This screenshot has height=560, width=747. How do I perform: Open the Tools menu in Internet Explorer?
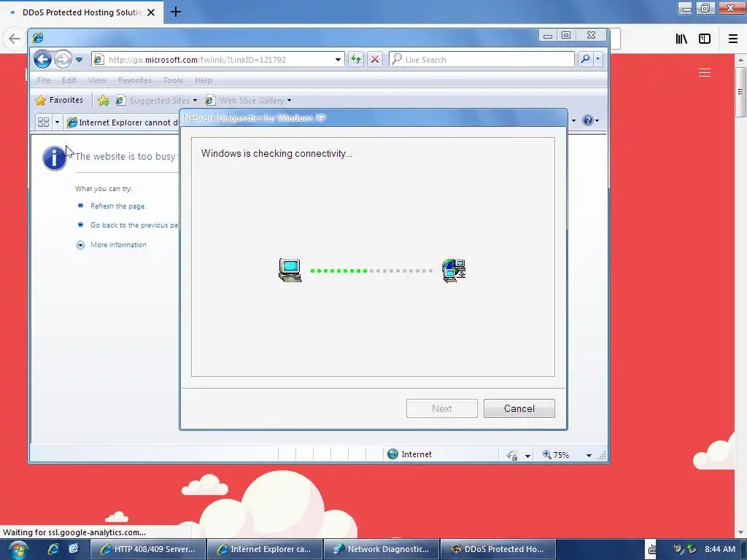173,80
